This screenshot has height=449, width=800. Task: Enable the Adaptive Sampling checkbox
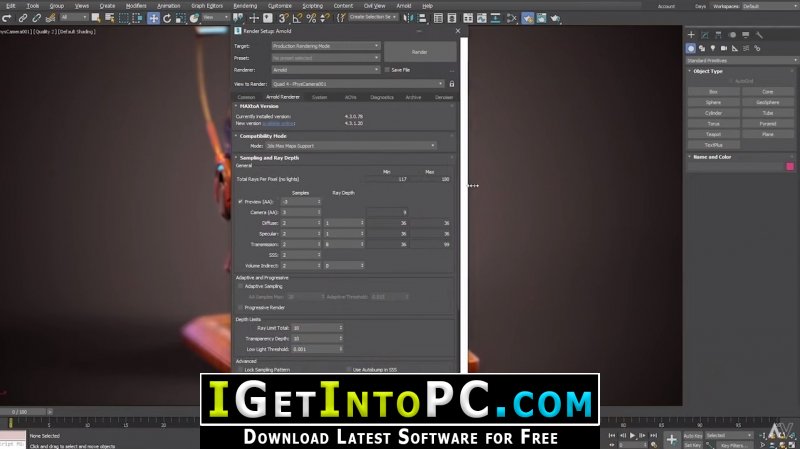(x=240, y=286)
